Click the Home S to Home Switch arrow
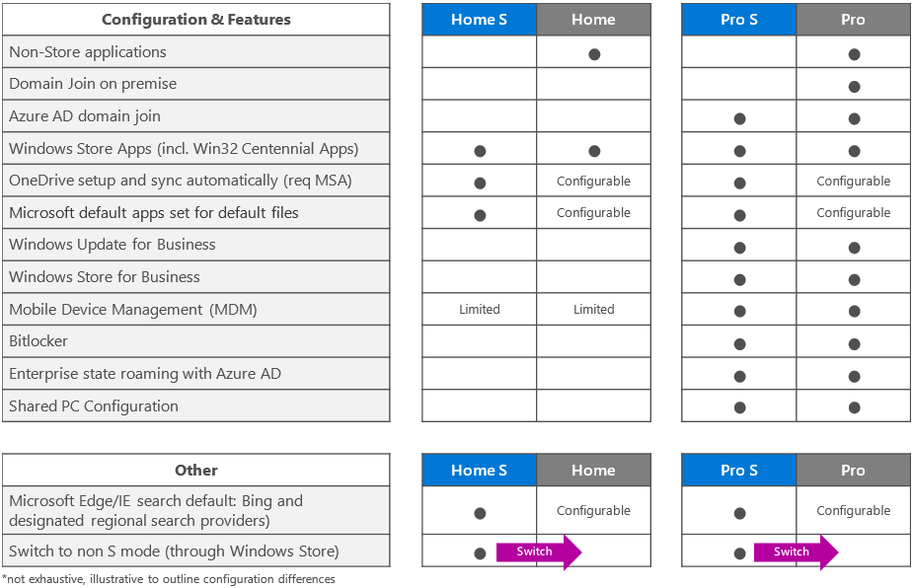The image size is (914, 588). pos(538,552)
